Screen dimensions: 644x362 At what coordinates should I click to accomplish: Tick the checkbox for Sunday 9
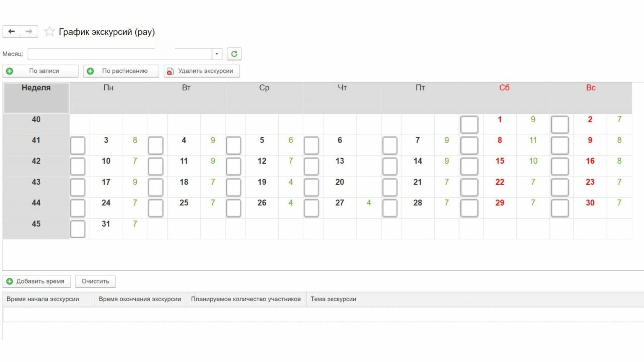(x=560, y=146)
